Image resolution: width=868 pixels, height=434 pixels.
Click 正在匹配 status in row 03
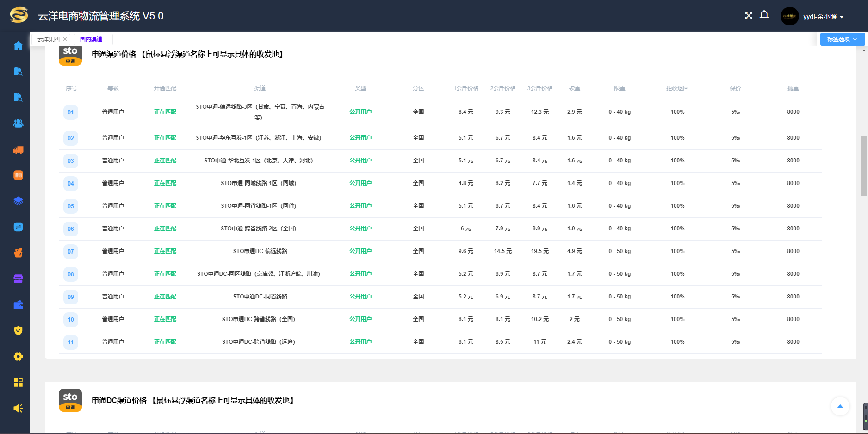tap(165, 161)
